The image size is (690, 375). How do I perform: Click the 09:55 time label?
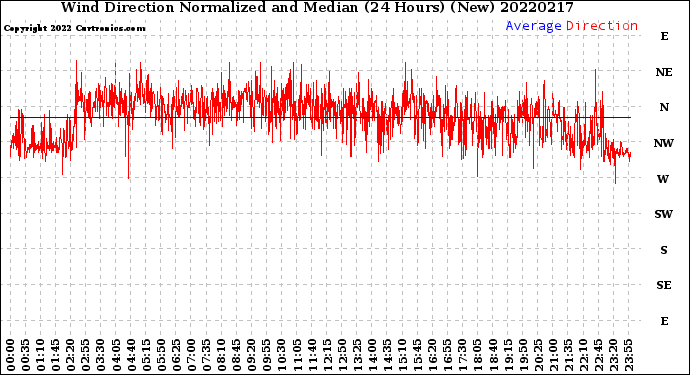coord(267,356)
